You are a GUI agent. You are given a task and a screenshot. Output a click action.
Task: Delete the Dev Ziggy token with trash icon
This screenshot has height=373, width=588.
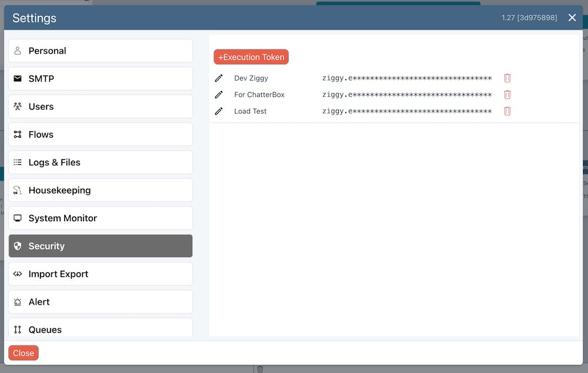pos(507,78)
